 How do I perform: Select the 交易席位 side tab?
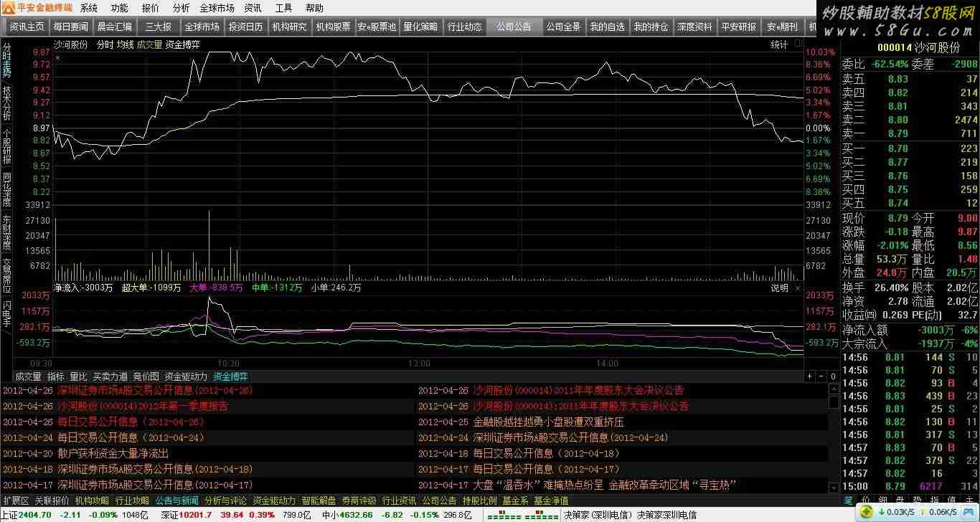point(6,276)
